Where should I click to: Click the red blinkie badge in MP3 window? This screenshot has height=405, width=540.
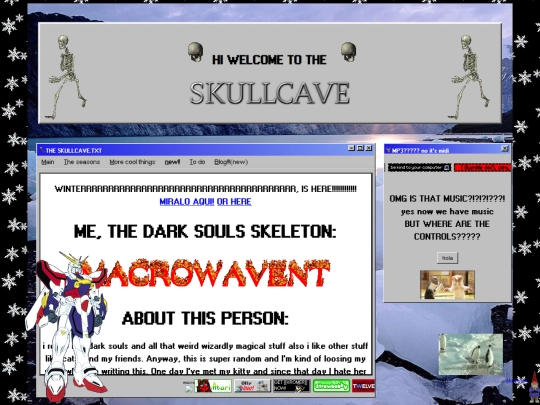pos(482,167)
